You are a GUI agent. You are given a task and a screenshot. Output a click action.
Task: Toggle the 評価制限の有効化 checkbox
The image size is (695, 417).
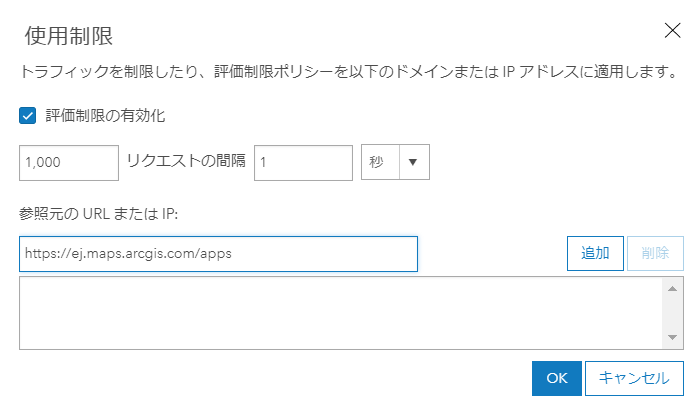(x=28, y=116)
